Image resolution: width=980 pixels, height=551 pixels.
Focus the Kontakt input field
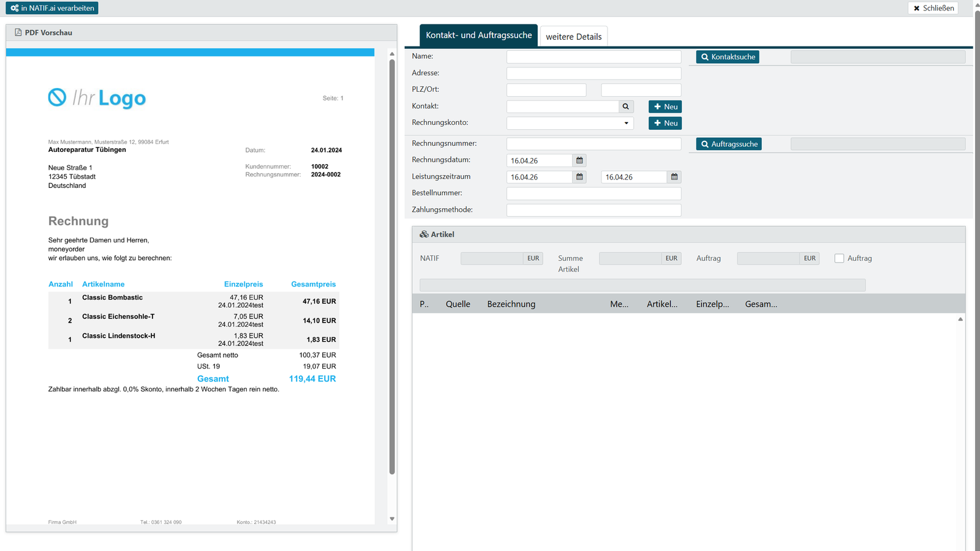(562, 107)
